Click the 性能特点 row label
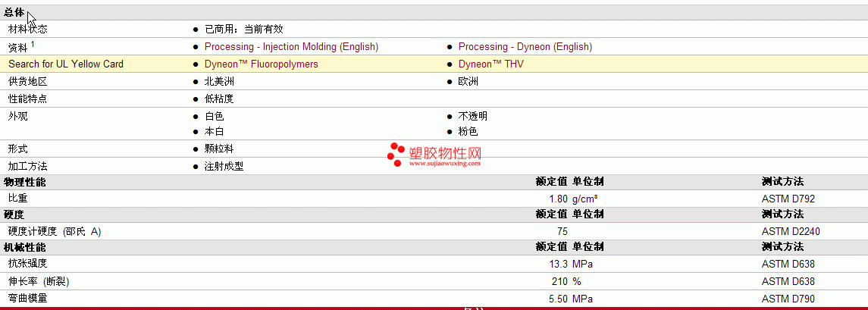 point(28,99)
